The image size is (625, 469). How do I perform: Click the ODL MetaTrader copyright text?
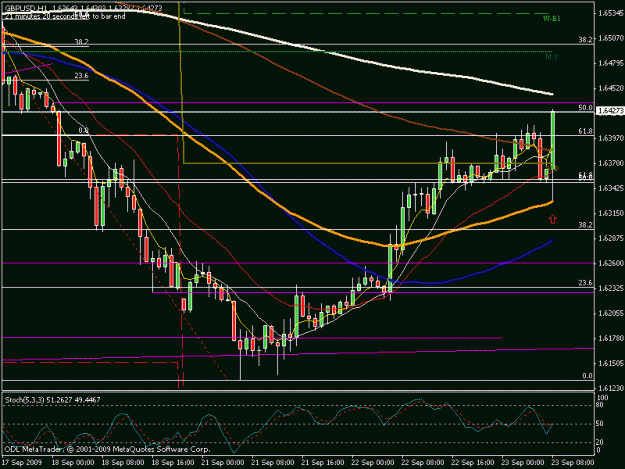tap(107, 449)
